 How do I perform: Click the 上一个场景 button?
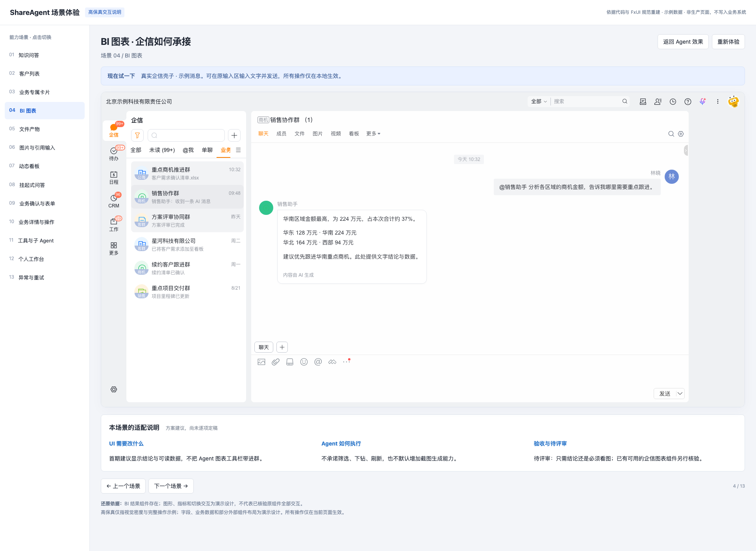point(123,486)
